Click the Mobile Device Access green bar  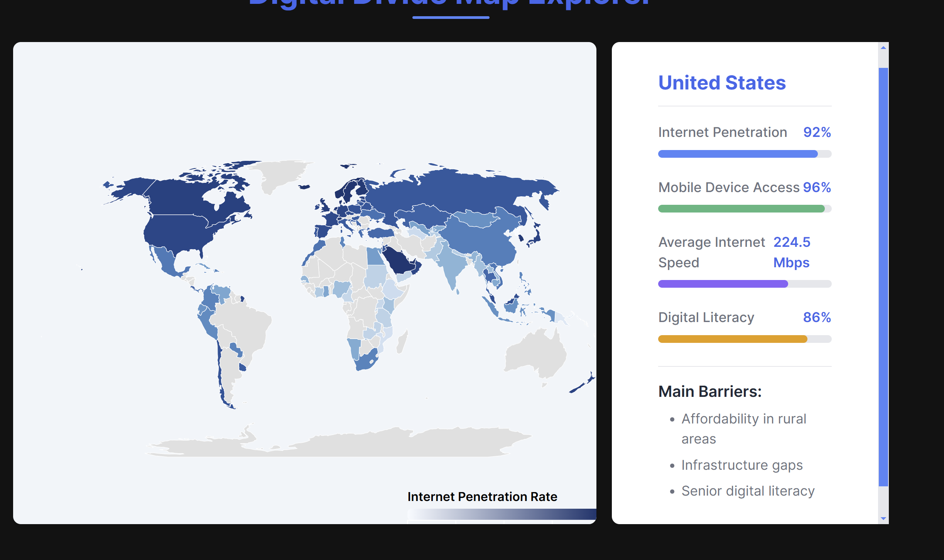point(741,209)
